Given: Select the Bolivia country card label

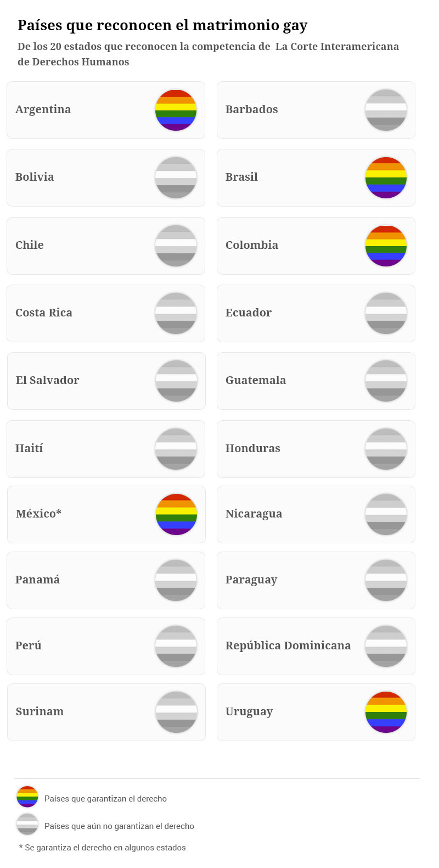Looking at the screenshot, I should pyautogui.click(x=35, y=177).
